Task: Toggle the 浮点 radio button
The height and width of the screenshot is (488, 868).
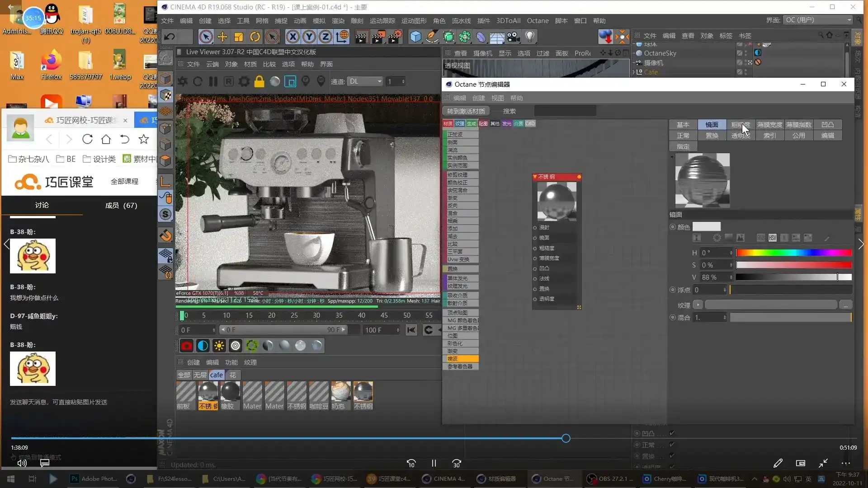Action: coord(673,290)
